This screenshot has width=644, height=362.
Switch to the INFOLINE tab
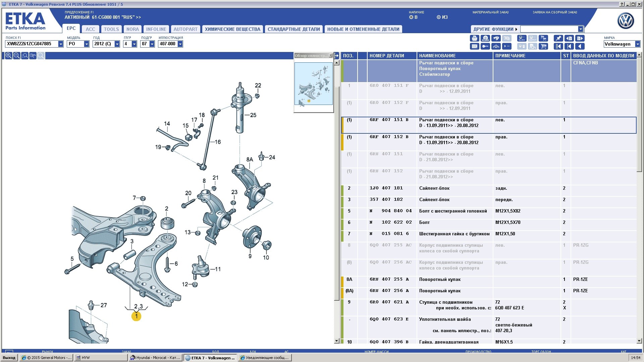tap(156, 29)
